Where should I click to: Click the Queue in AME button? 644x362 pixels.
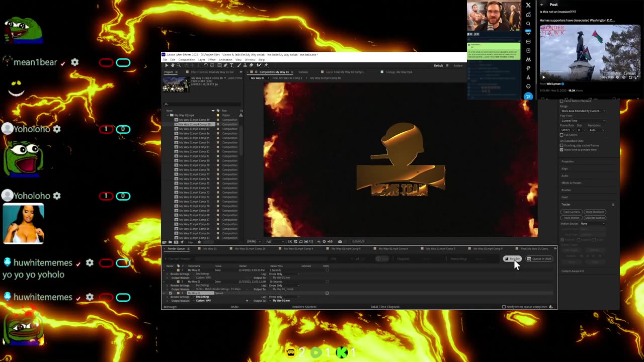[x=539, y=259]
